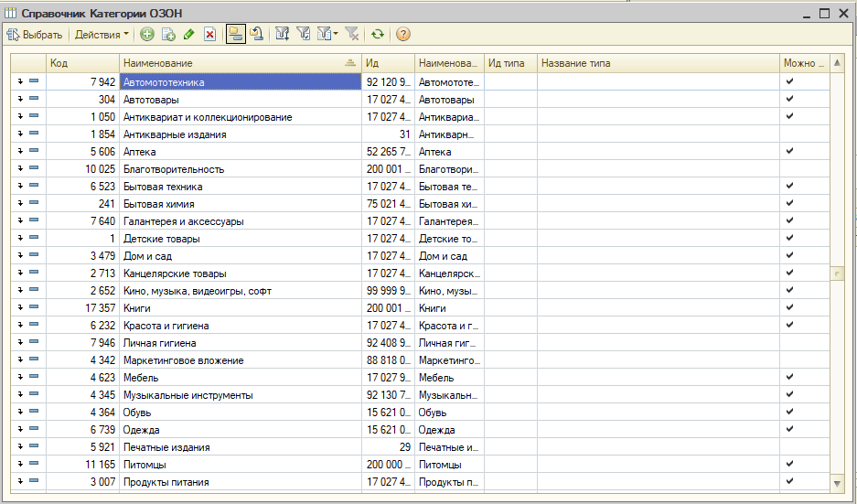This screenshot has width=857, height=504.
Task: Open help with the orange question mark icon
Action: click(402, 35)
